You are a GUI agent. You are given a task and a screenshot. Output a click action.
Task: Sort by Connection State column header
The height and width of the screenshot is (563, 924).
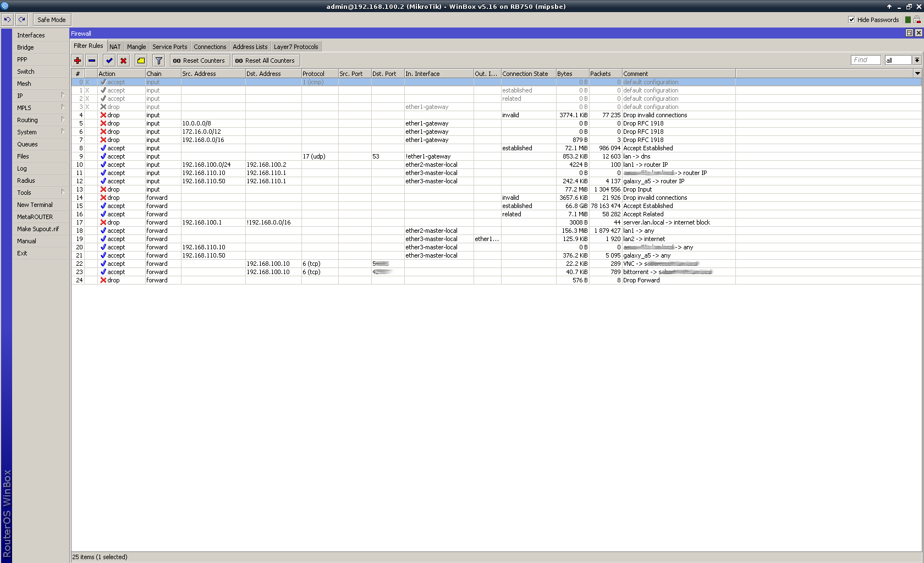(529, 73)
